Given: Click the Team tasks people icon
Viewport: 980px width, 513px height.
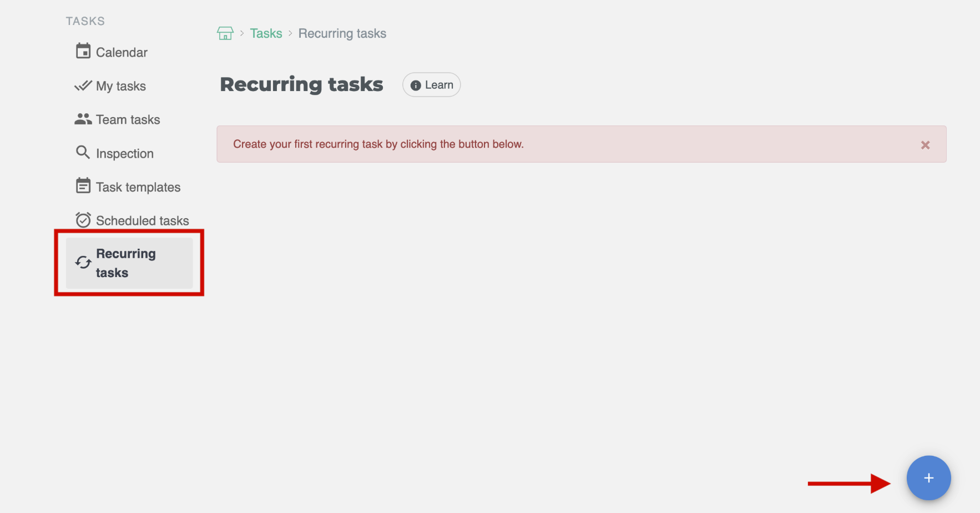Looking at the screenshot, I should 83,118.
